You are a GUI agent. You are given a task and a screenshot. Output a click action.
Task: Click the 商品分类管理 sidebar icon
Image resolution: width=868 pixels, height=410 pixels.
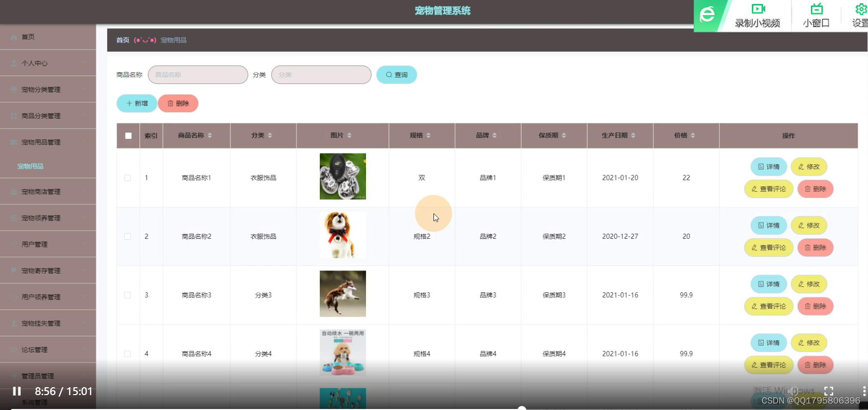point(14,116)
